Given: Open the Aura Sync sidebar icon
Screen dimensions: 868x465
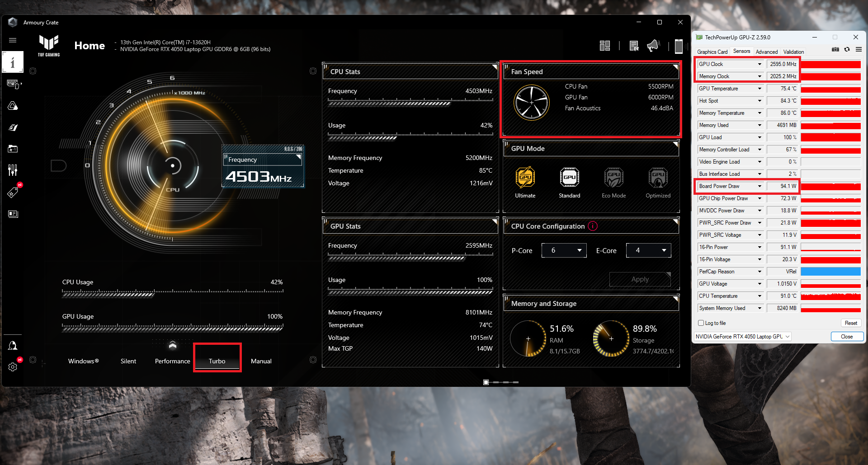Looking at the screenshot, I should (13, 106).
